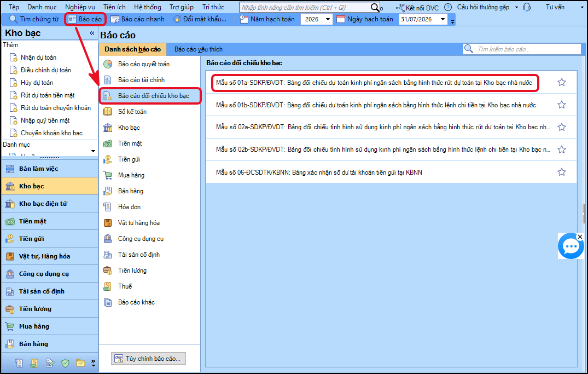Click Tìm chứng từ search icon
Viewport: 588px width, 374px height.
click(14, 19)
